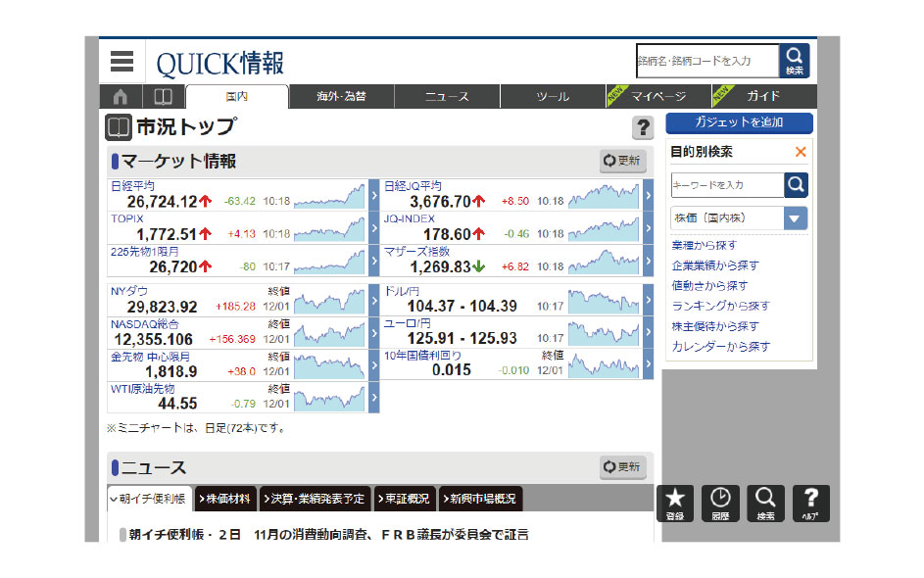This screenshot has height=578, width=924.
Task: Open search using the 検索 magnifier icon
Action: tap(765, 503)
